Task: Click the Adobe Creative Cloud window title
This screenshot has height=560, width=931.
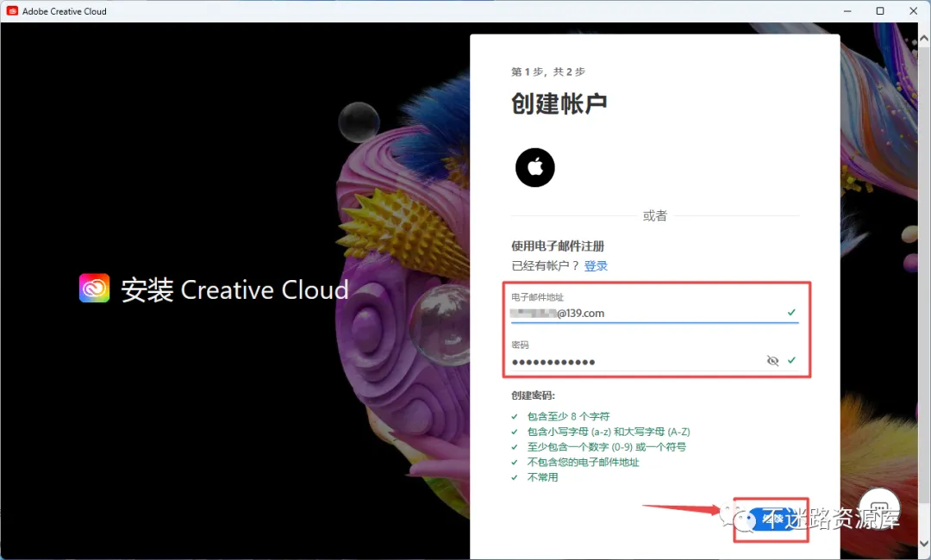Action: click(64, 11)
